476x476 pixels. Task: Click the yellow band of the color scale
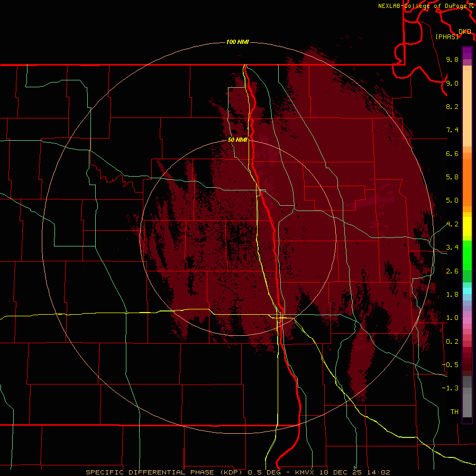tap(467, 226)
